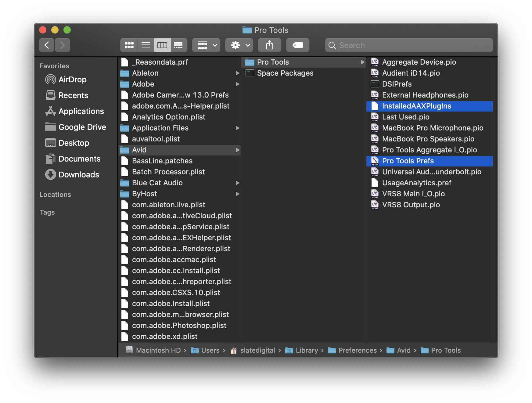The width and height of the screenshot is (532, 403).
Task: Open Google Drive in the sidebar
Action: tap(76, 127)
